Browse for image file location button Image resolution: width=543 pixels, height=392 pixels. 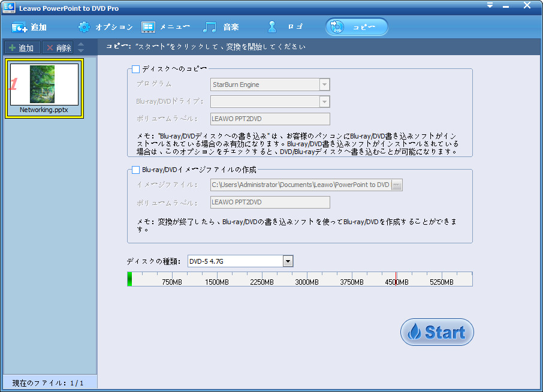pos(397,185)
